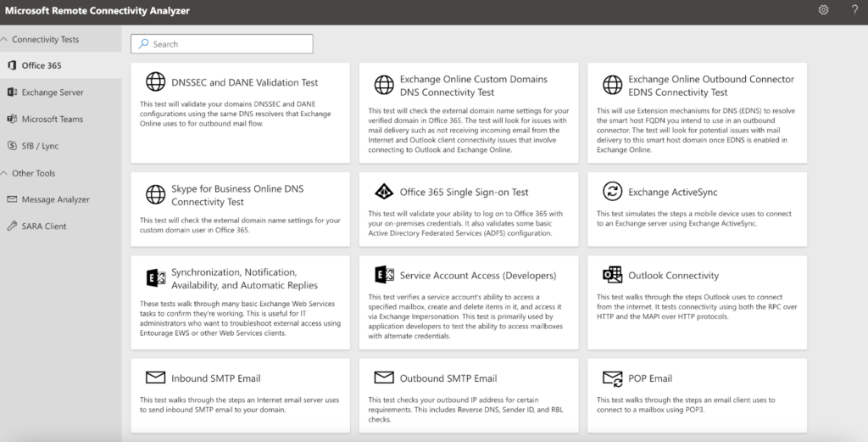
Task: Click in the Search input field
Action: click(x=222, y=44)
